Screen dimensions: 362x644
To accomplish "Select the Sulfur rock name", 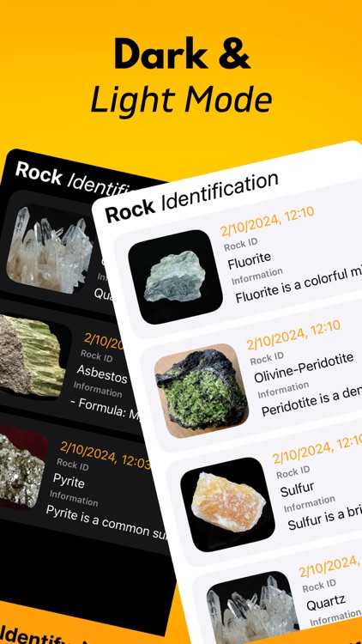I will click(297, 489).
